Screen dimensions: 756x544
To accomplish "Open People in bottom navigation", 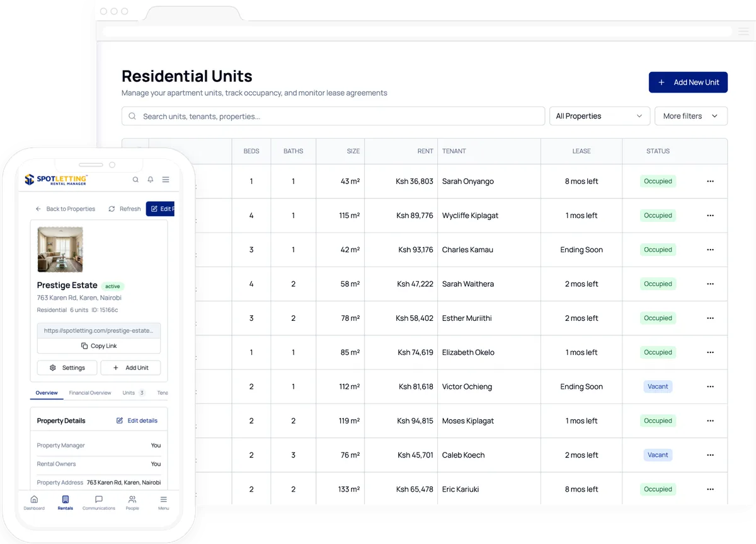I will [132, 502].
